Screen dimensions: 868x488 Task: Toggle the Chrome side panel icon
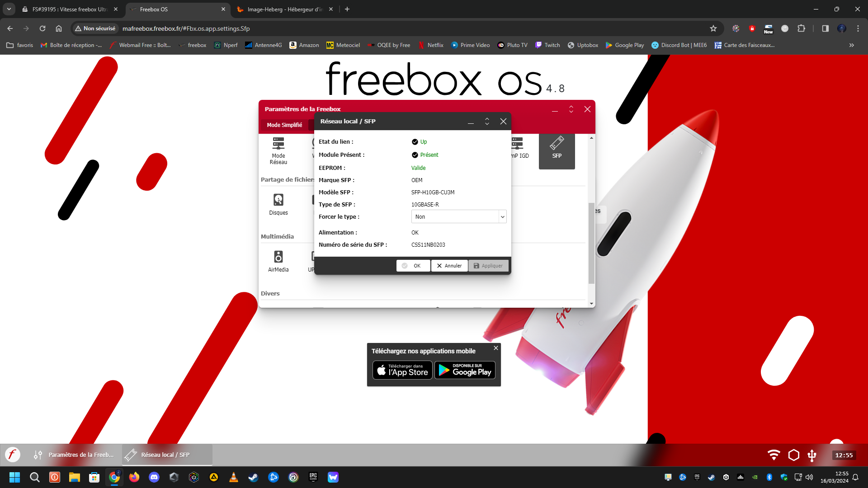tap(825, 28)
